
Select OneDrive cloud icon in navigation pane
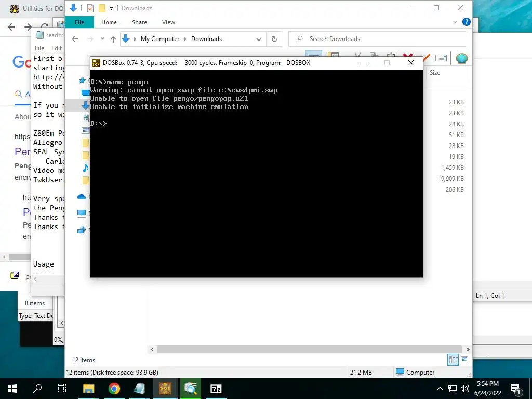[82, 197]
